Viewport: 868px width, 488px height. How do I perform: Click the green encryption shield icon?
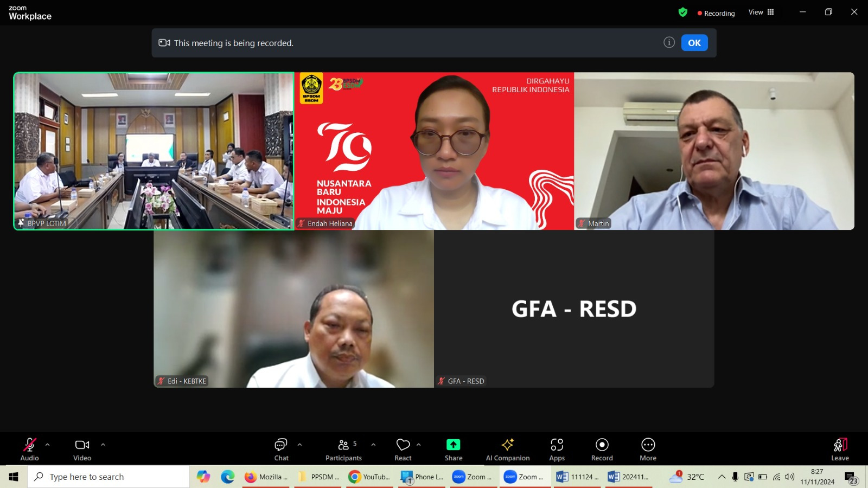click(x=682, y=12)
